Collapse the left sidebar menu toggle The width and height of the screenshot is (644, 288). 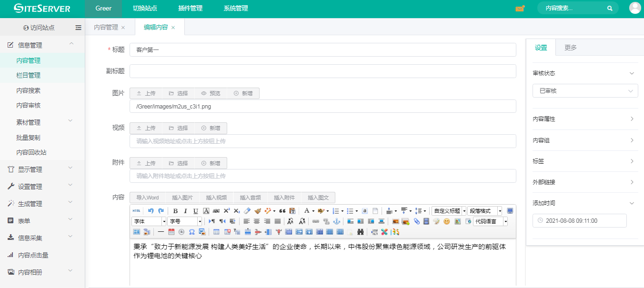pos(79,28)
